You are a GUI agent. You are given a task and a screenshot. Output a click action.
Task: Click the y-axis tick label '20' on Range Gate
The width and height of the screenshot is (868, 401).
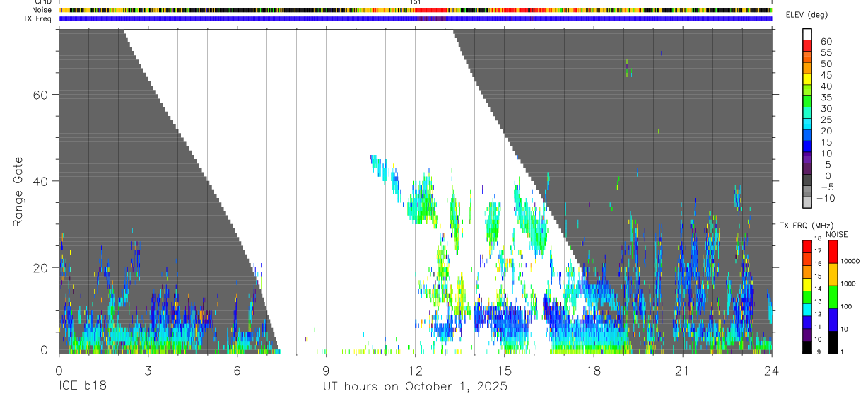(x=42, y=267)
